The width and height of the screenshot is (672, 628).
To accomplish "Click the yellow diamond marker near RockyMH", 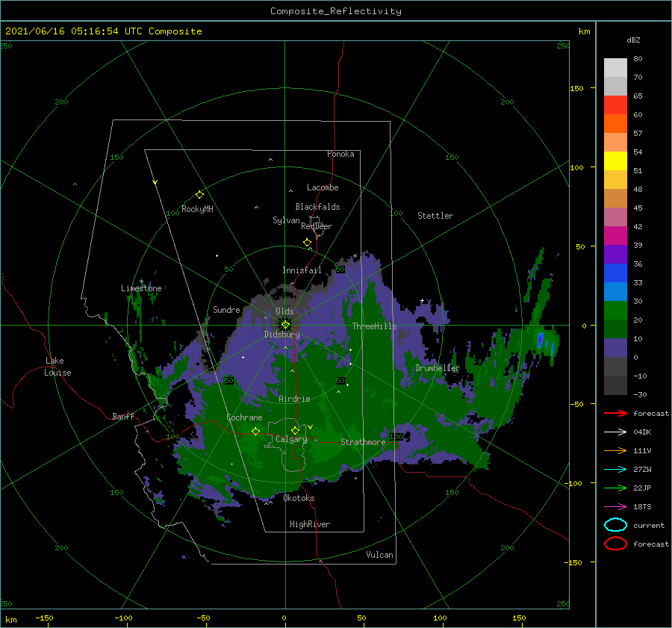I will [199, 195].
